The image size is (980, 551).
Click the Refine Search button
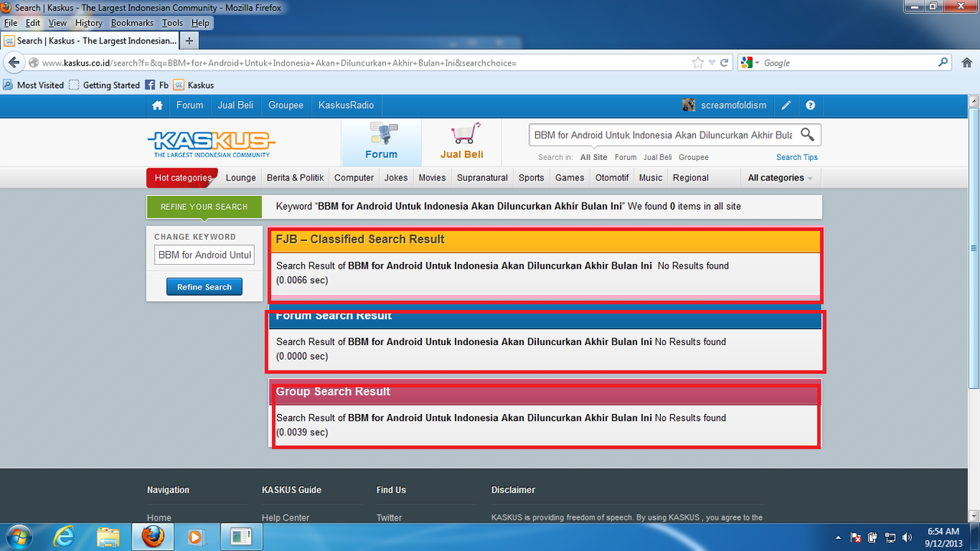click(x=204, y=287)
